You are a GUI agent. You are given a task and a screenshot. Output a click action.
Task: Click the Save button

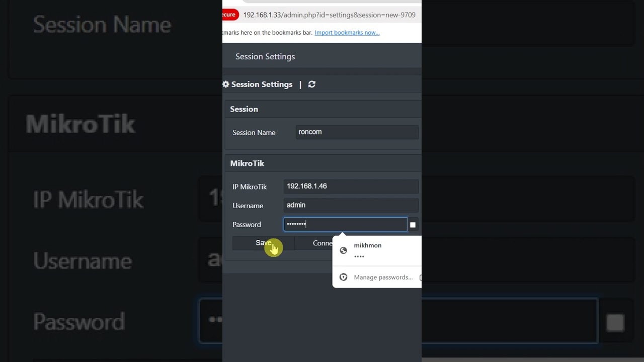263,243
